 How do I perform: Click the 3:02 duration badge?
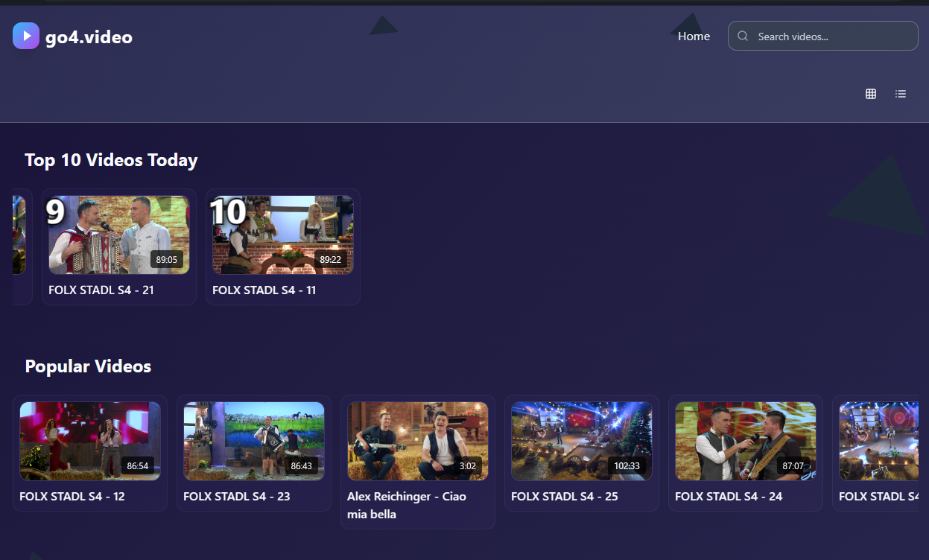[468, 466]
